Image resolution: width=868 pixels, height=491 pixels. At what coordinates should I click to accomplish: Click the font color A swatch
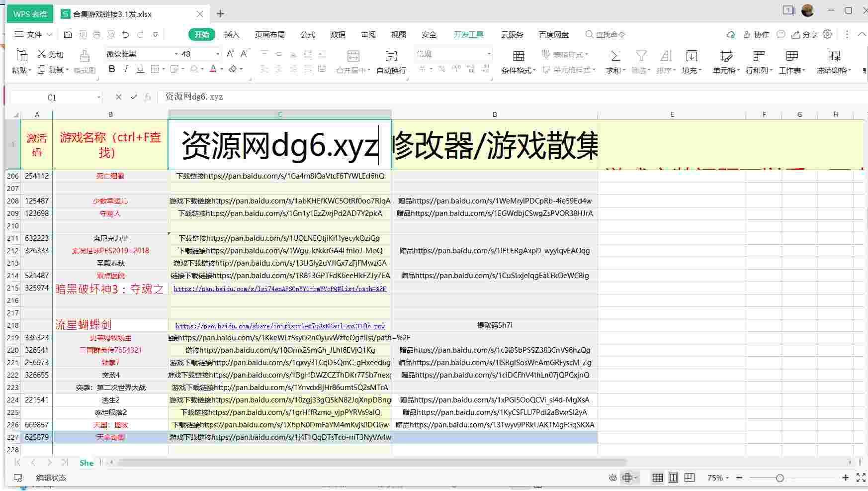(213, 69)
